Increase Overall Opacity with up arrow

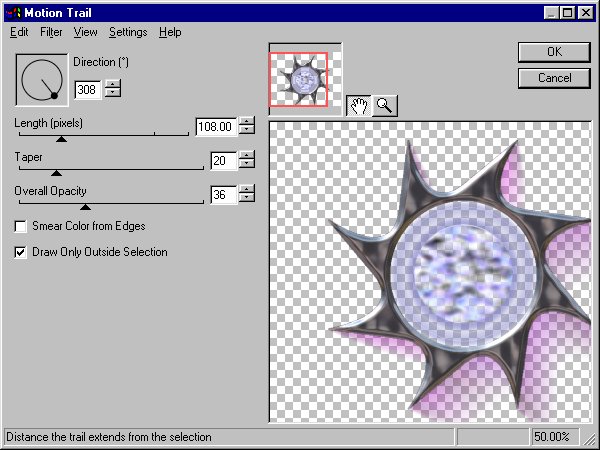[247, 189]
